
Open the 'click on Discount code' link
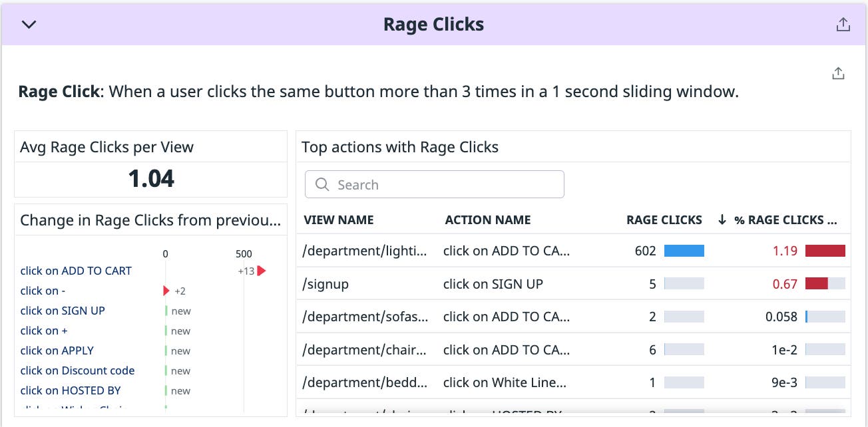click(x=78, y=370)
